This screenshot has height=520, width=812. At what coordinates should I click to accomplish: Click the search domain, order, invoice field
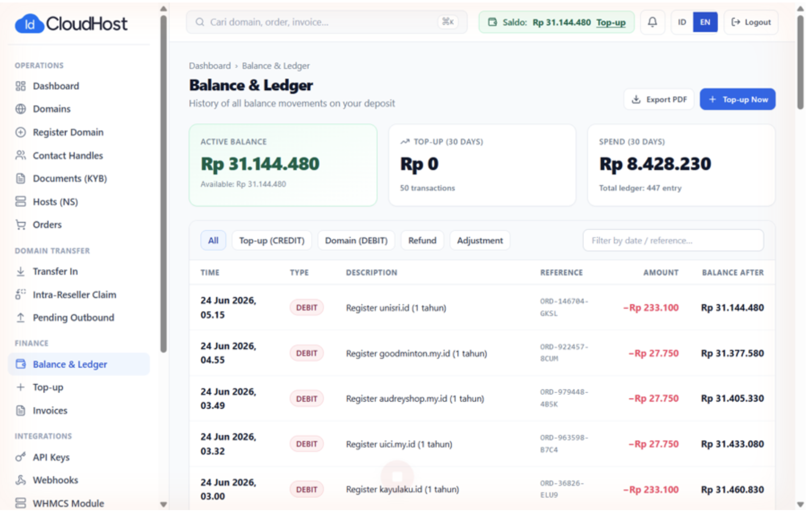327,22
